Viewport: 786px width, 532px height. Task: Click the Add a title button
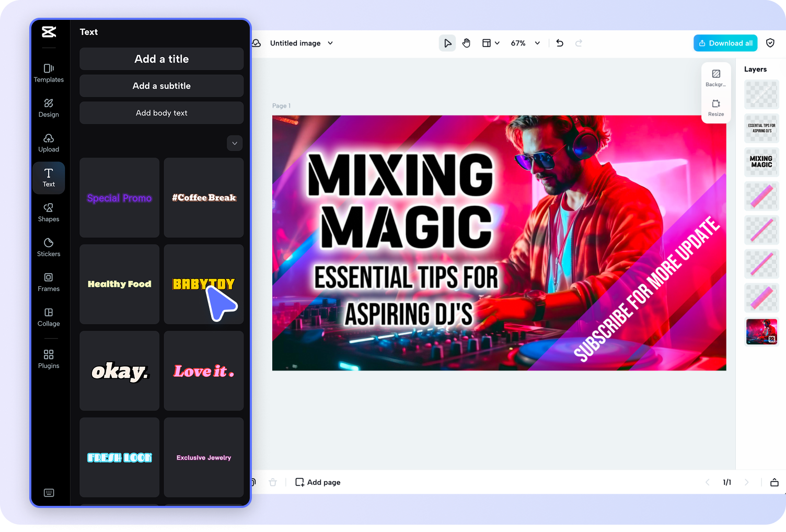pos(161,59)
